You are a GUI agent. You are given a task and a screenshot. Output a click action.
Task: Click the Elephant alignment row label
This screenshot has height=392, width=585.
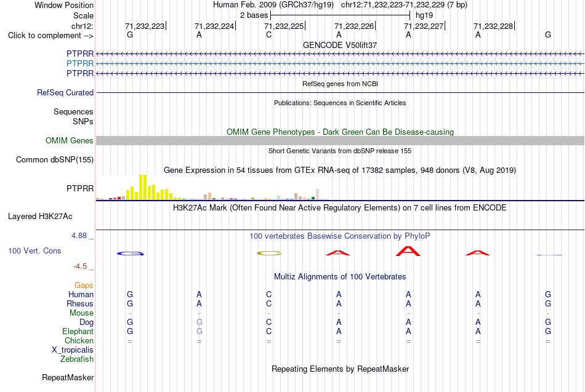point(78,332)
